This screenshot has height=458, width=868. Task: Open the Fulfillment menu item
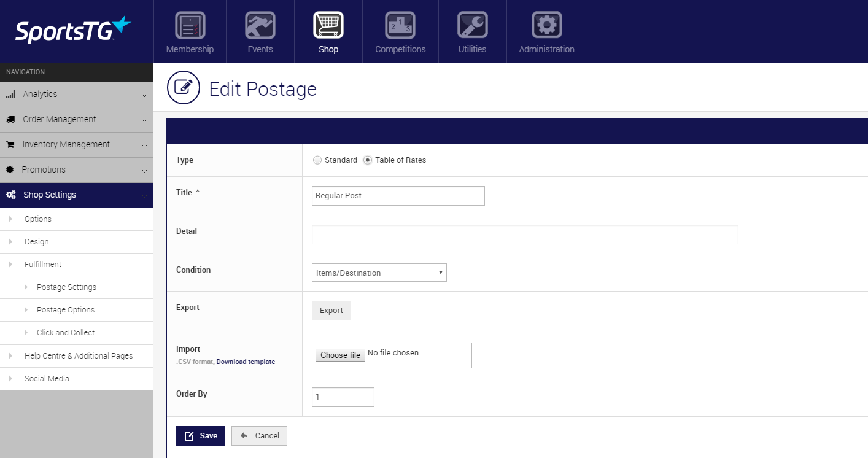(x=43, y=265)
